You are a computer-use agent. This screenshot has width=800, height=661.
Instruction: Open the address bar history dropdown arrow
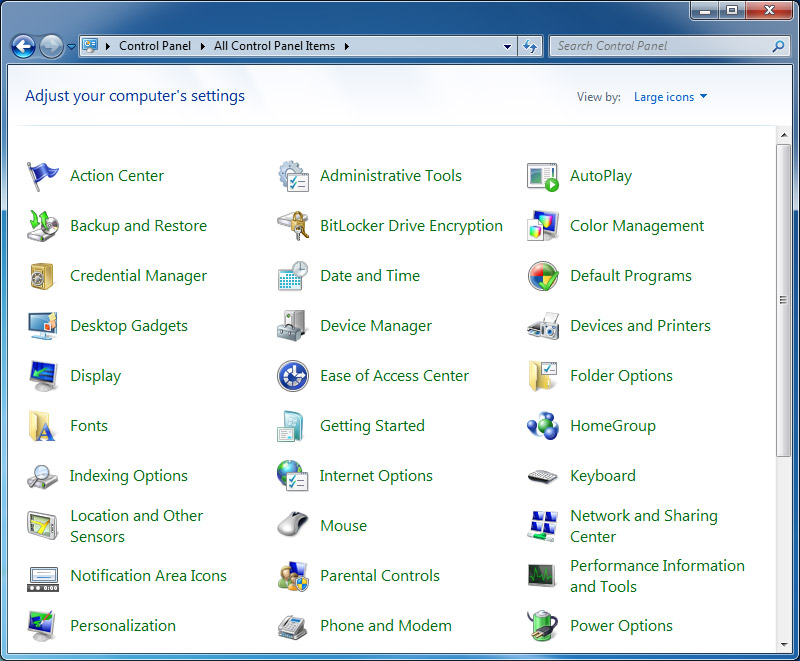[508, 46]
